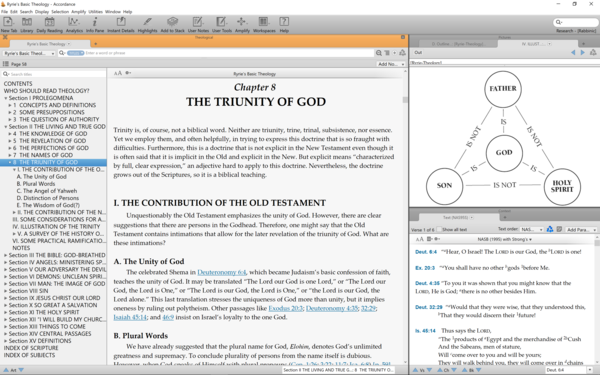
Task: Go to next picture with right blue arrow
Action: (x=583, y=52)
